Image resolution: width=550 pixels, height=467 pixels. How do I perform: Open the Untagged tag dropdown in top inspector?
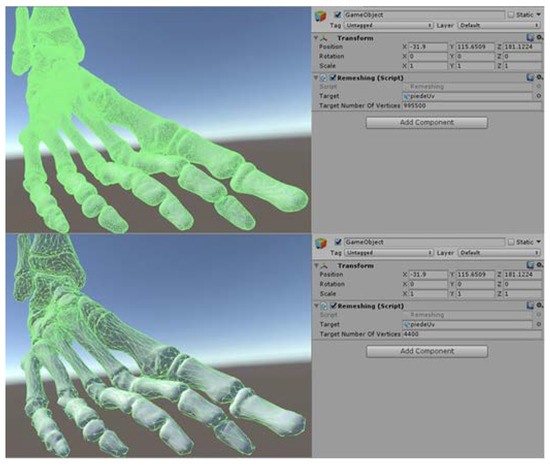(388, 25)
